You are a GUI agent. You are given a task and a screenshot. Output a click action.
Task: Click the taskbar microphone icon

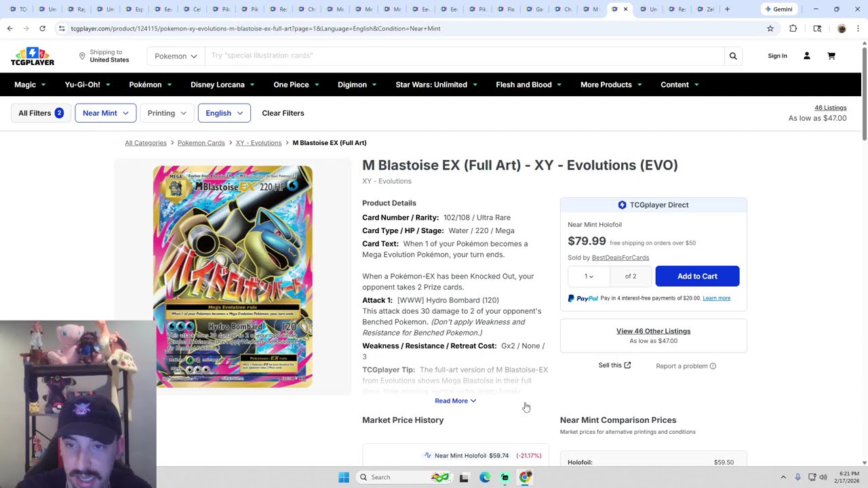point(797,477)
